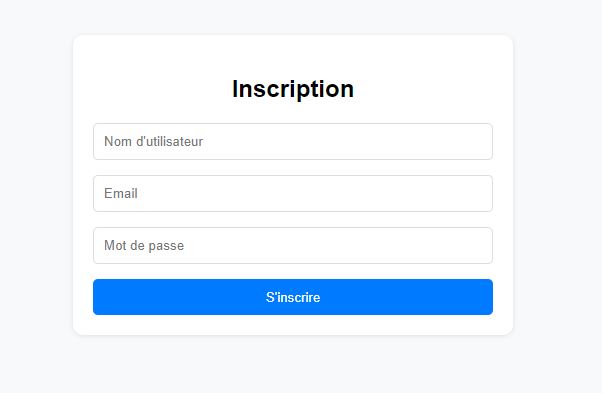This screenshot has width=602, height=393.
Task: Click the "Inscription" heading text
Action: (x=293, y=89)
